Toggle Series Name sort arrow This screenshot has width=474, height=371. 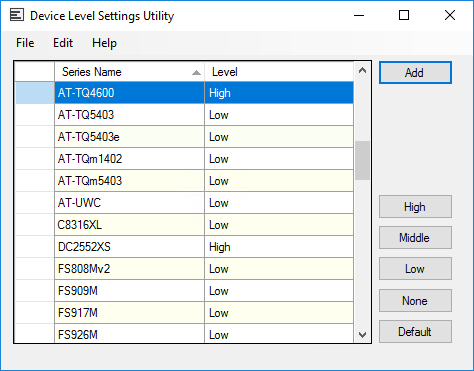coord(196,72)
